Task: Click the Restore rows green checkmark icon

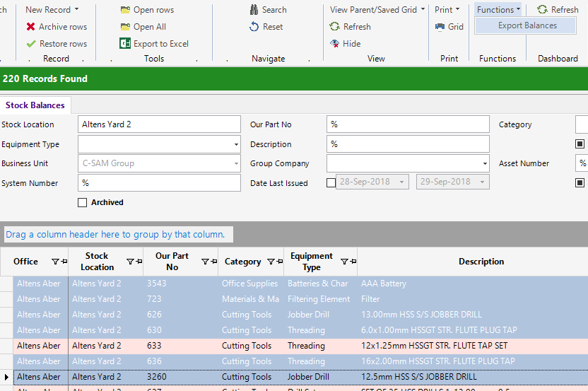Action: pos(31,44)
